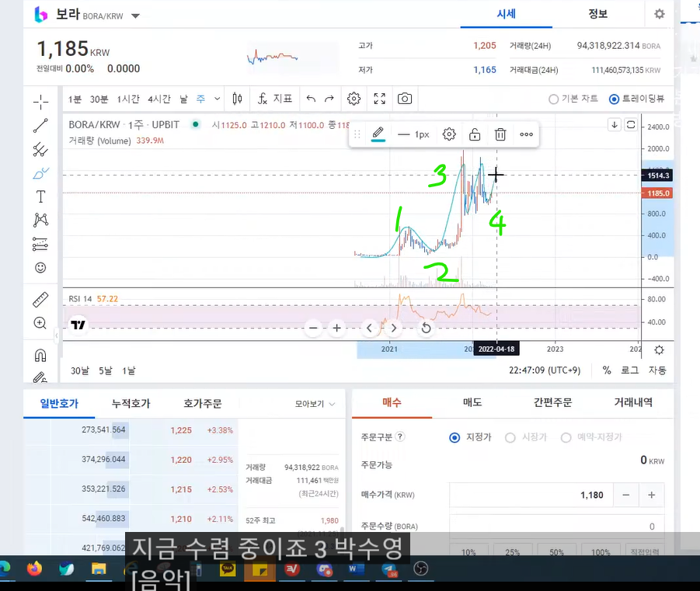The image size is (700, 591).
Task: Open chart settings gear in toolbar
Action: point(354,99)
